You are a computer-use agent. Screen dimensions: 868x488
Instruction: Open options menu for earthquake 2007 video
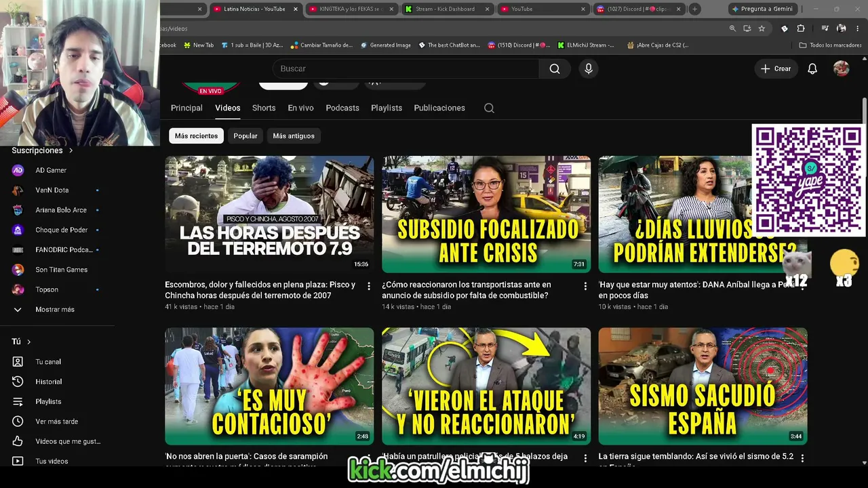click(x=369, y=287)
